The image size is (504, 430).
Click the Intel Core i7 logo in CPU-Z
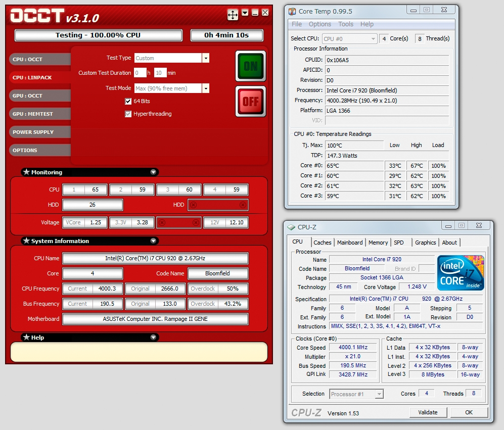pyautogui.click(x=461, y=273)
